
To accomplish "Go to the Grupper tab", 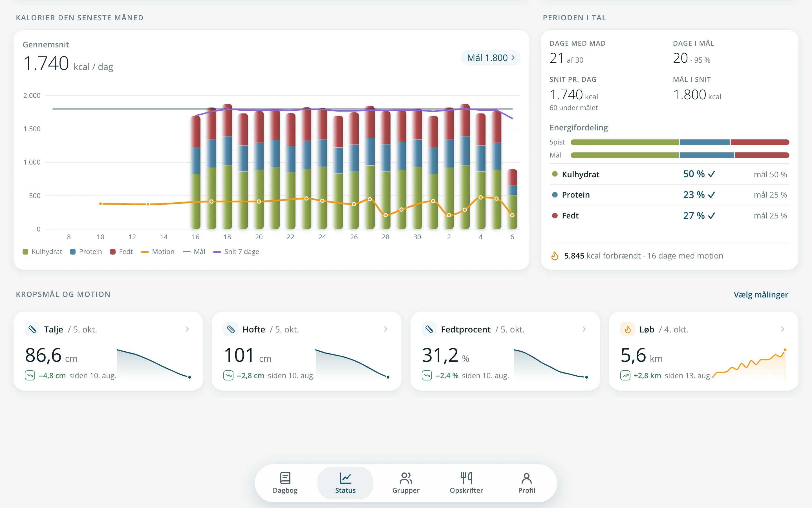I will [x=406, y=483].
